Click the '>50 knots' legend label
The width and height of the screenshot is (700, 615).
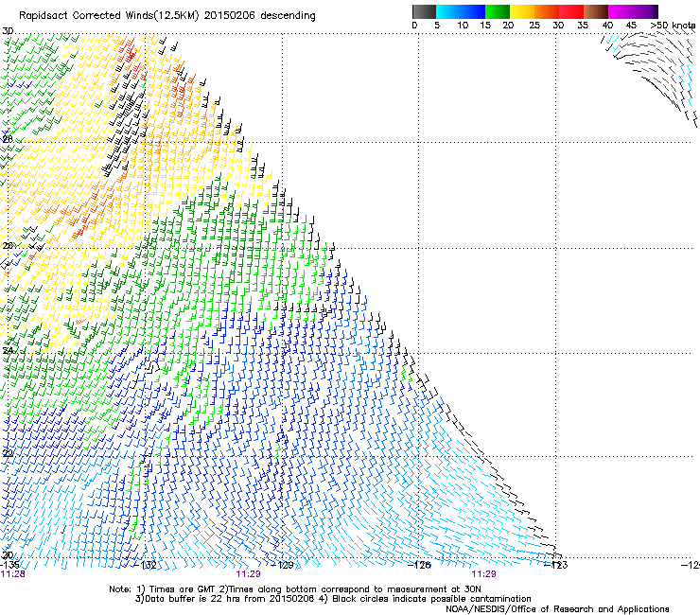click(673, 26)
